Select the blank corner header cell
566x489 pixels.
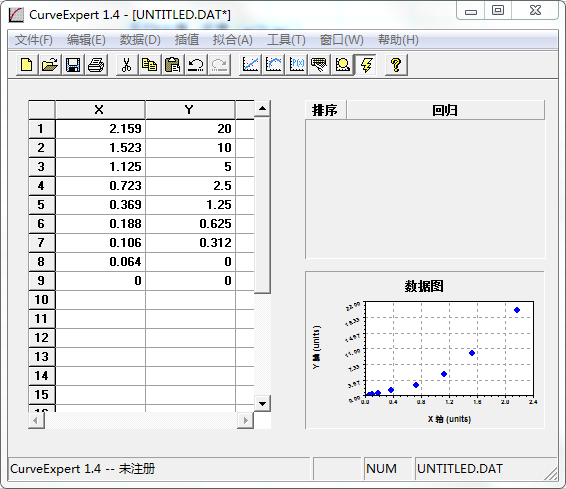(x=42, y=110)
